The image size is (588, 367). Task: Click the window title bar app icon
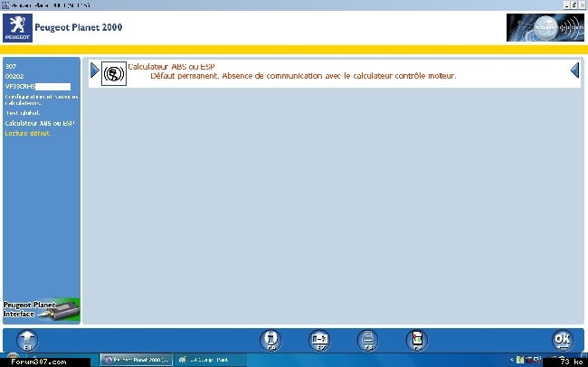click(5, 5)
